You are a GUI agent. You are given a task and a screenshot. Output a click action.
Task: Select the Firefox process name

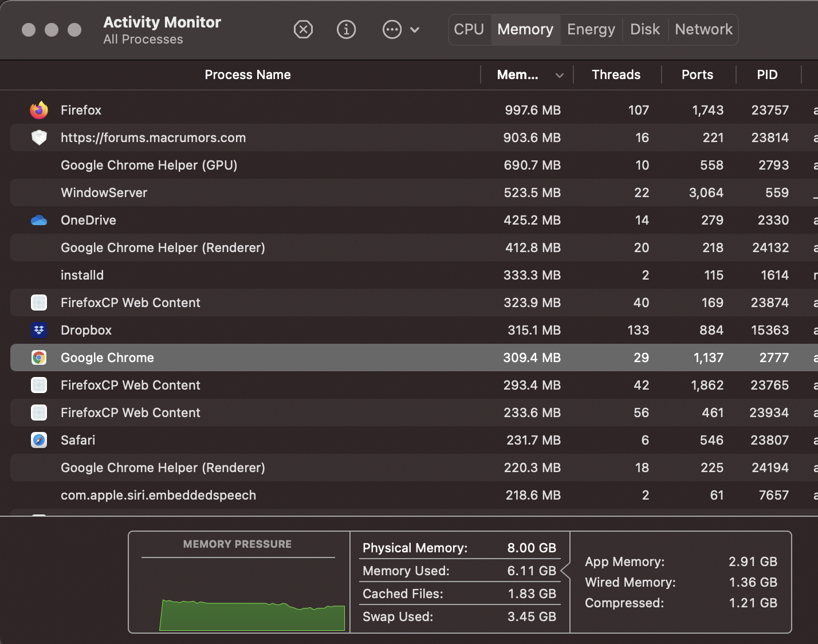pos(81,110)
